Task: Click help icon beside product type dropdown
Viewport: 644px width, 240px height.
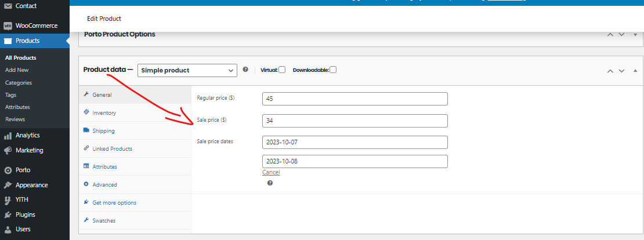Action: [245, 70]
